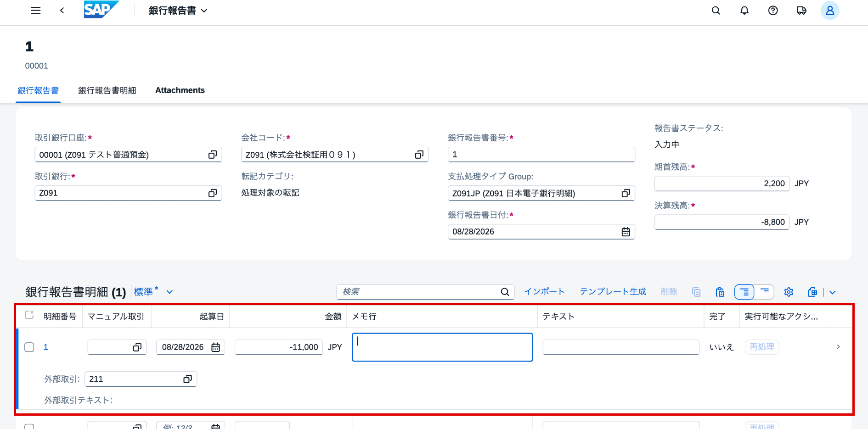
Task: Click the 金額 field showing -11,000
Action: tap(279, 347)
